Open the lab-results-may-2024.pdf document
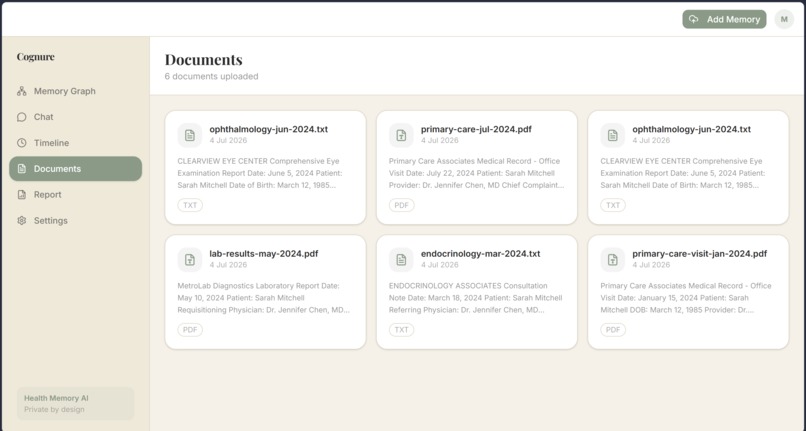Viewport: 806px width, 431px height. point(265,292)
